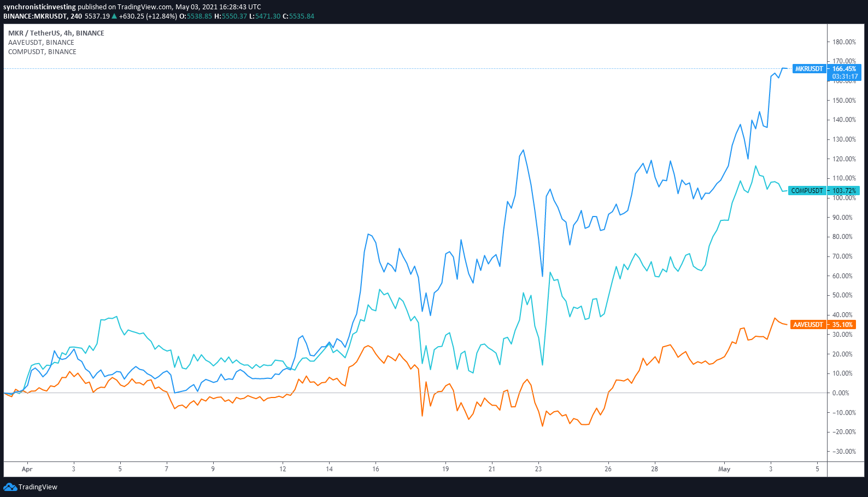Click the 180.00% price scale label
Image resolution: width=868 pixels, height=497 pixels.
tap(844, 42)
